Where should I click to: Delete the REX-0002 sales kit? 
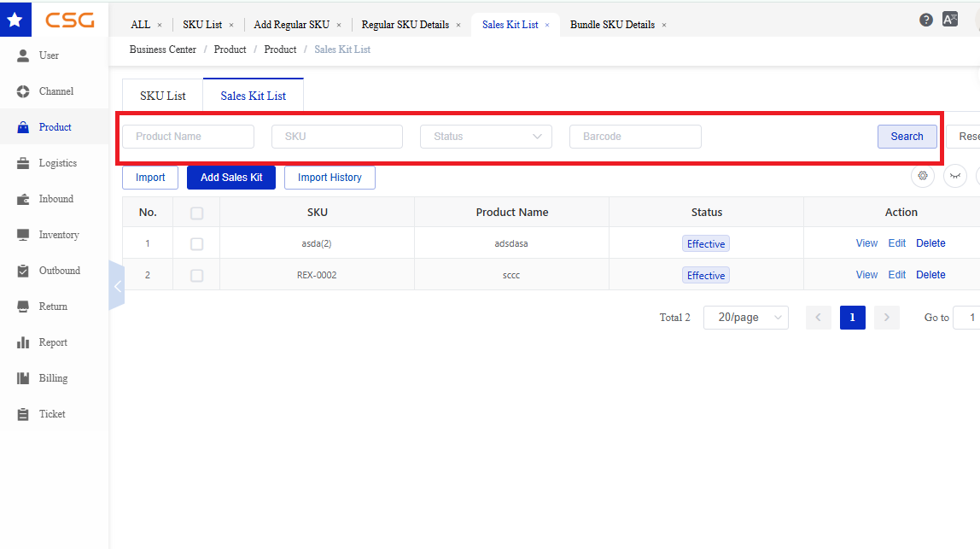click(930, 275)
